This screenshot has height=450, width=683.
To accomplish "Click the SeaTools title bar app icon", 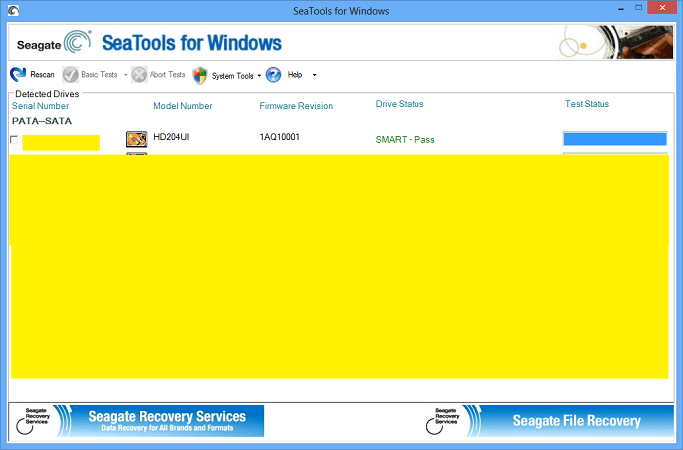I will point(13,10).
